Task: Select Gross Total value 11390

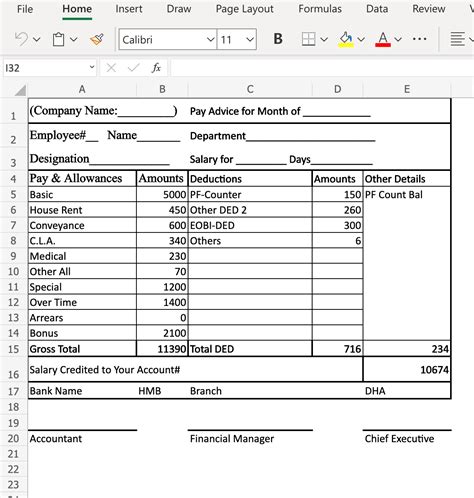Action: click(x=162, y=349)
